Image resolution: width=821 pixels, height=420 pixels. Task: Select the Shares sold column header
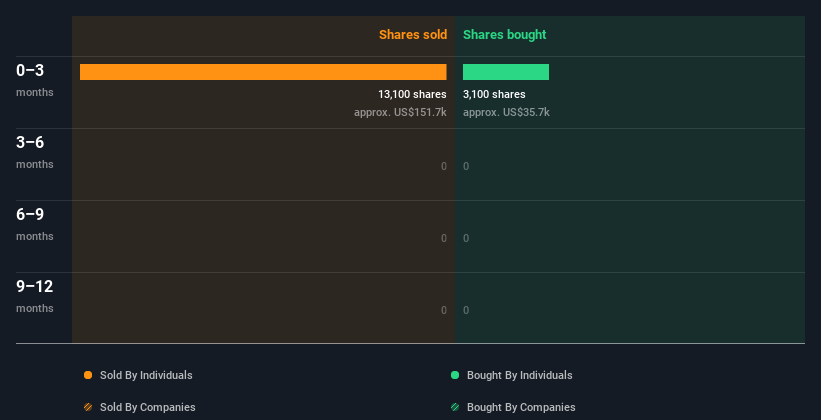click(x=412, y=35)
